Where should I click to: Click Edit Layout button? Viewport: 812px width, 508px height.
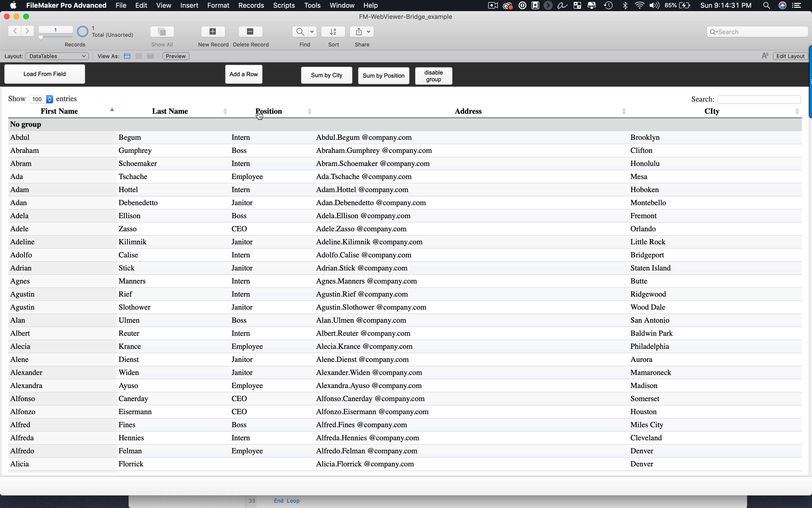click(790, 56)
